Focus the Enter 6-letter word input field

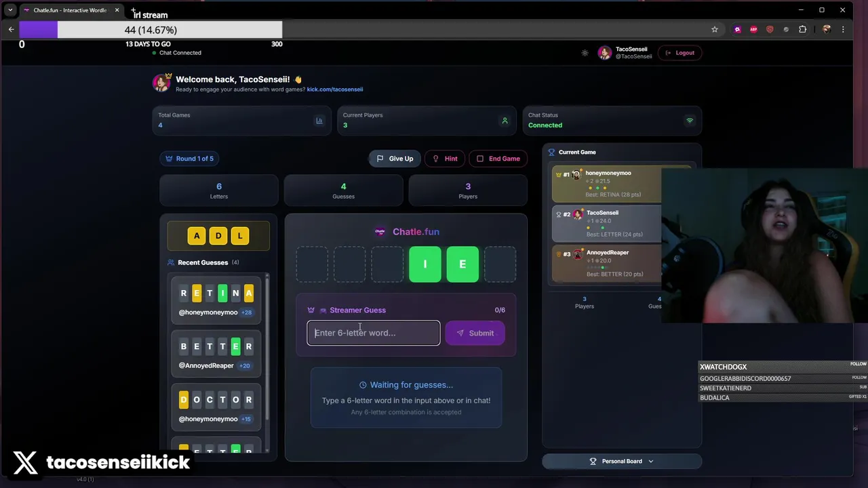(374, 333)
